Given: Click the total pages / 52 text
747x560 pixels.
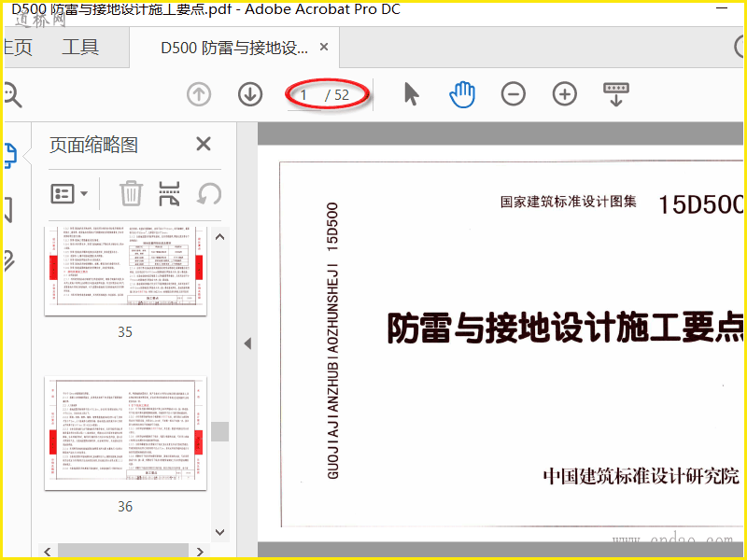Looking at the screenshot, I should click(337, 95).
